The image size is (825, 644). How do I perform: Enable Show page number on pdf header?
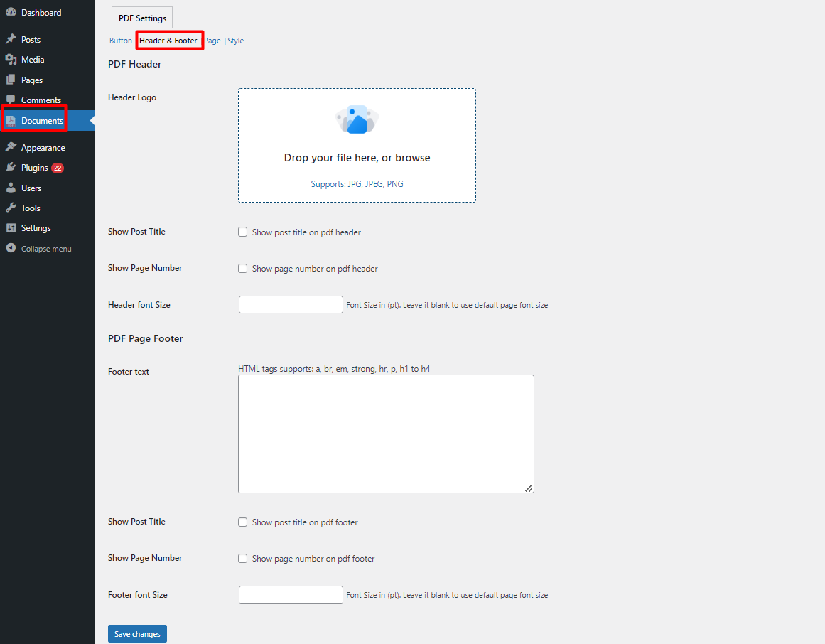click(x=242, y=269)
